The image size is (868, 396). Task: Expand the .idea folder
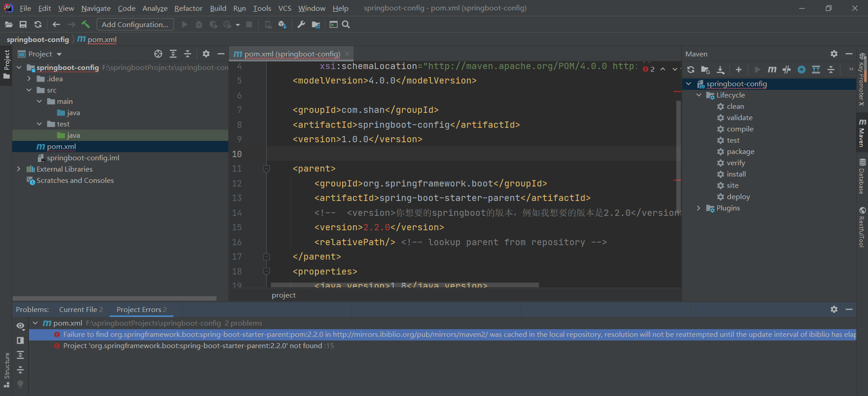[29, 79]
